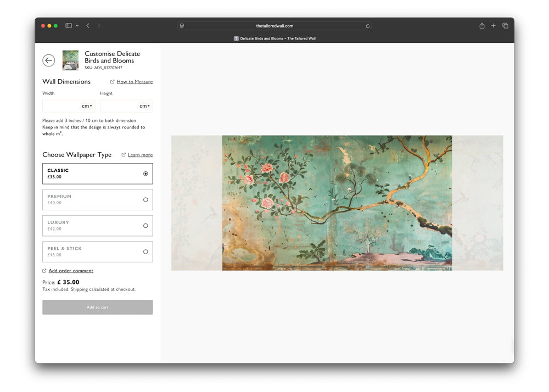The height and width of the screenshot is (392, 549).
Task: Toggle Safari sidebar icon
Action: coord(69,26)
